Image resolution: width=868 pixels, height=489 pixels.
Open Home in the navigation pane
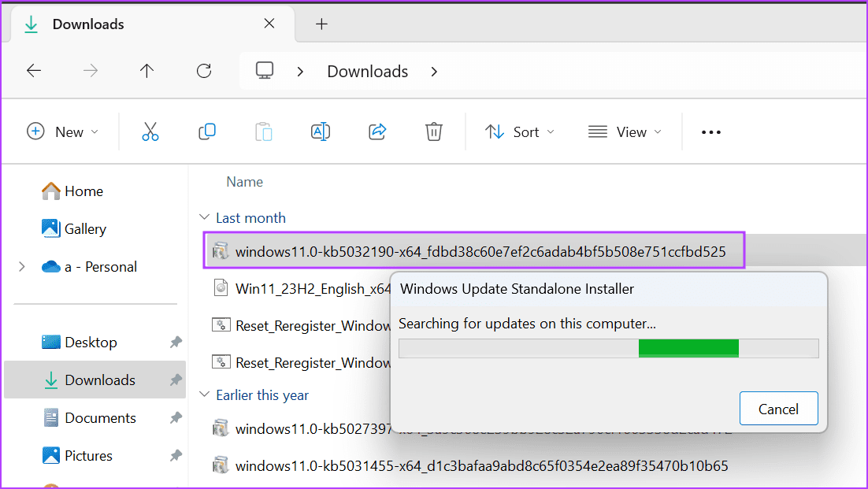(72, 191)
